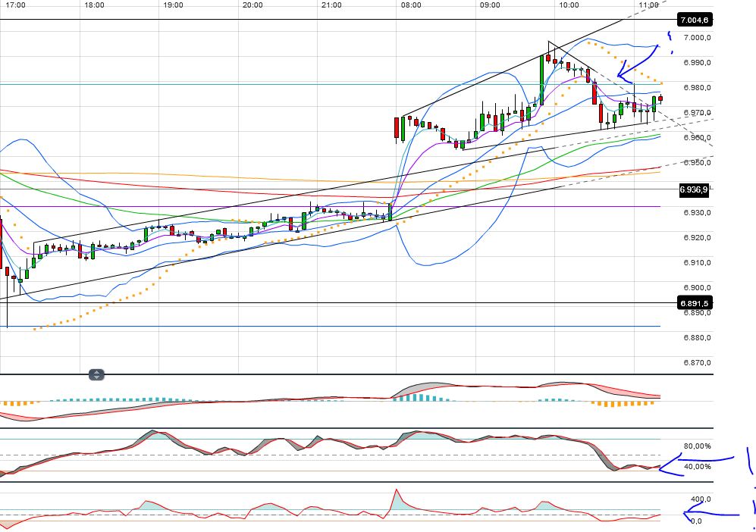Image resolution: width=756 pixels, height=532 pixels.
Task: Click the 17:00 time axis label
Action: [15, 5]
